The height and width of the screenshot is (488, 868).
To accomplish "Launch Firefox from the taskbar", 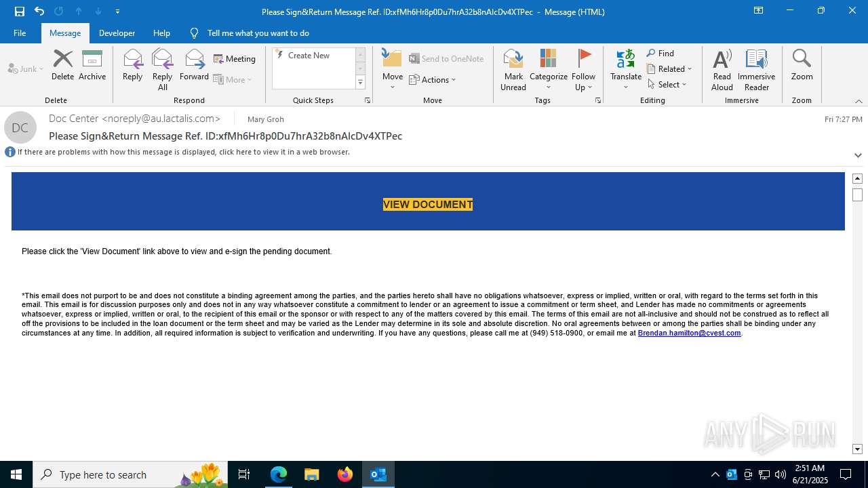I will 345,474.
